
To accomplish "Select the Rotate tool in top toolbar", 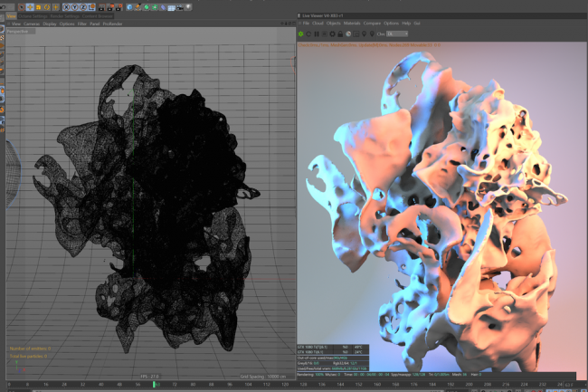I will click(47, 7).
